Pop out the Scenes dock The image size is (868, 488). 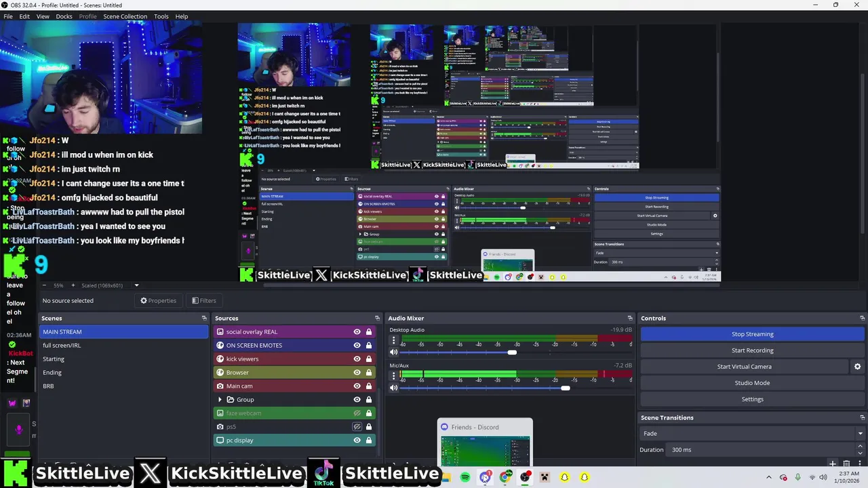204,318
